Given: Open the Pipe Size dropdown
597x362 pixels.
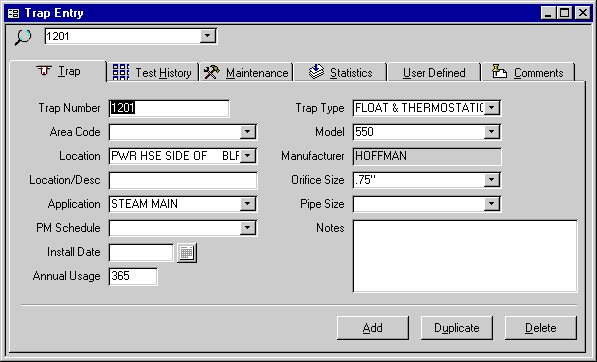Looking at the screenshot, I should 492,204.
